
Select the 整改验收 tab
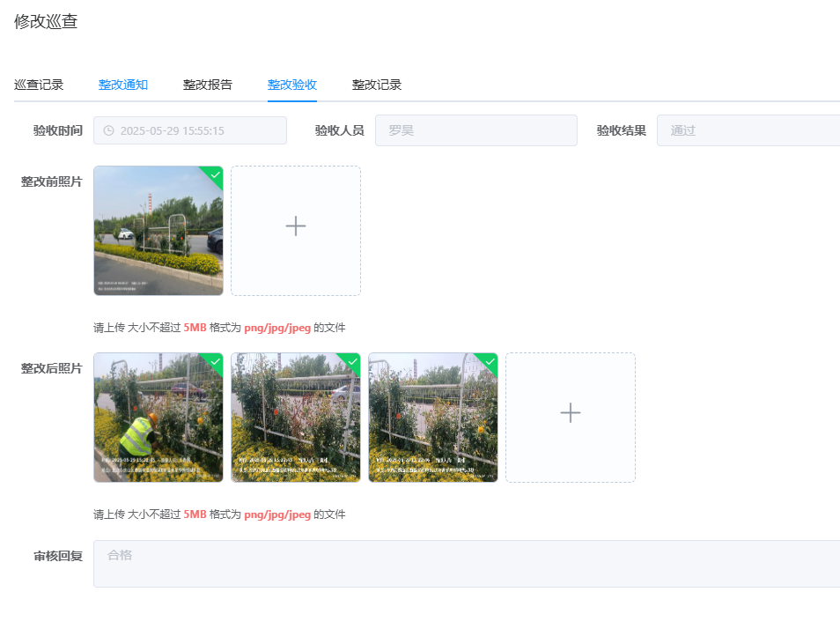292,85
